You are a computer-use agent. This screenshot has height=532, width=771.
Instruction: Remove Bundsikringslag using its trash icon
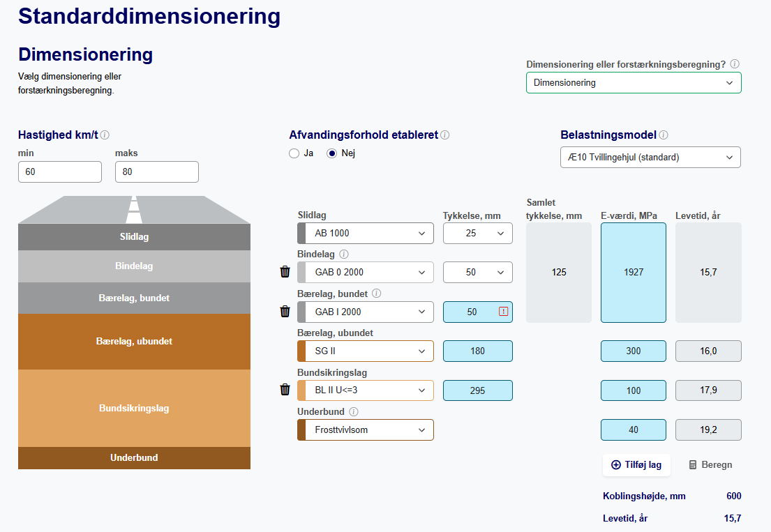(x=285, y=390)
